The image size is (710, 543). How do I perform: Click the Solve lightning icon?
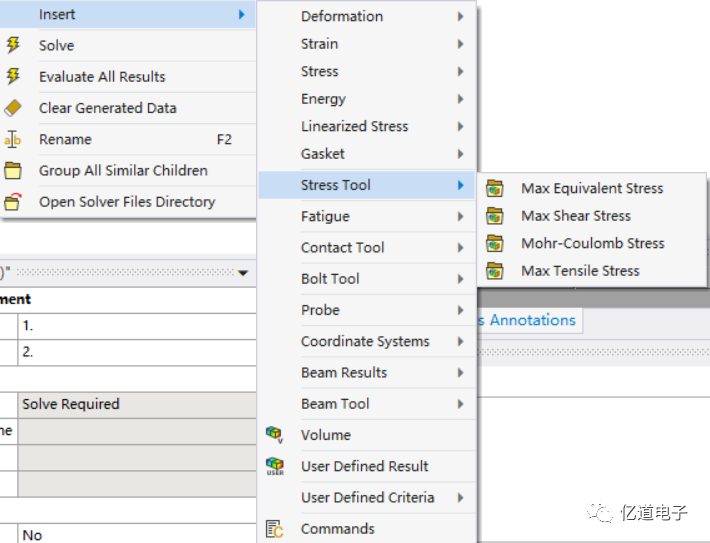(x=13, y=45)
